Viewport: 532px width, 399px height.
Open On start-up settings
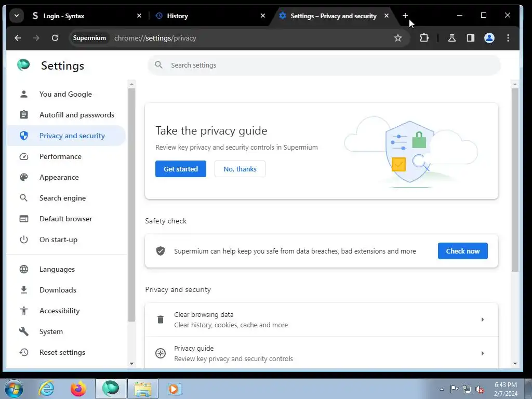[x=66, y=240]
